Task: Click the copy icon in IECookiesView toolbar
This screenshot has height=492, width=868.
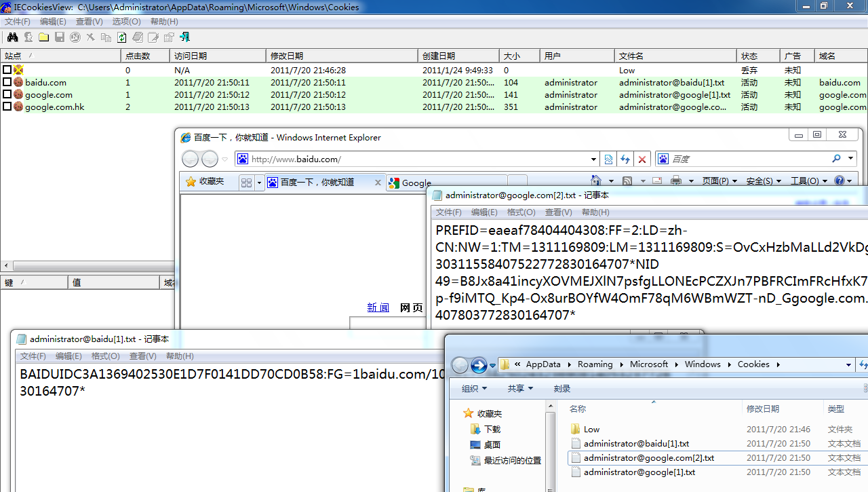Action: click(x=106, y=37)
